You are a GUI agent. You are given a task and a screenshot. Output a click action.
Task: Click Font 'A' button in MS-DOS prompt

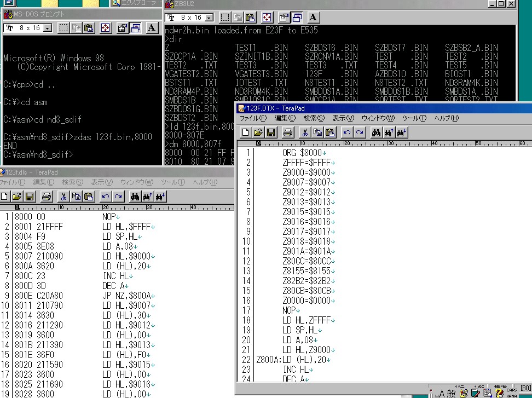152,28
